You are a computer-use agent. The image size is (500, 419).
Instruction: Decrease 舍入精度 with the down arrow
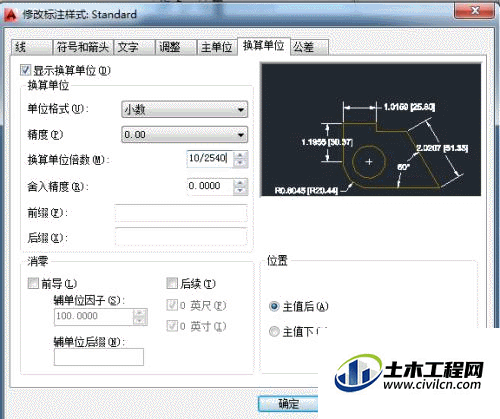click(240, 190)
